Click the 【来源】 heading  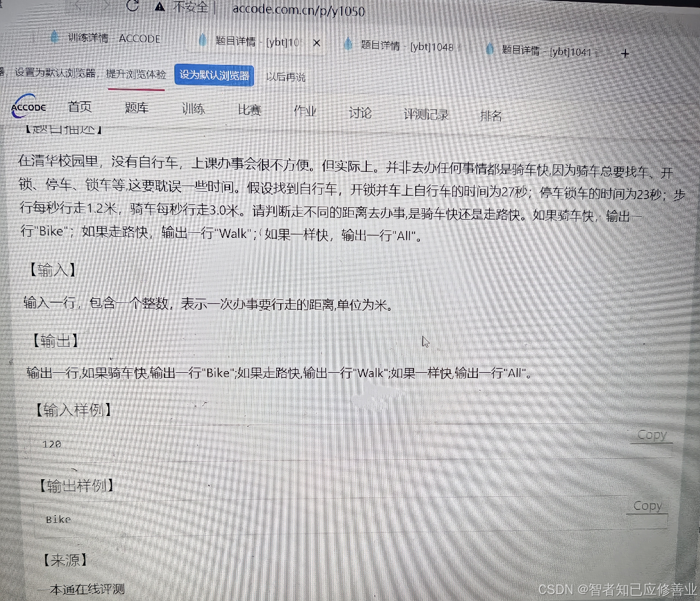tap(66, 560)
